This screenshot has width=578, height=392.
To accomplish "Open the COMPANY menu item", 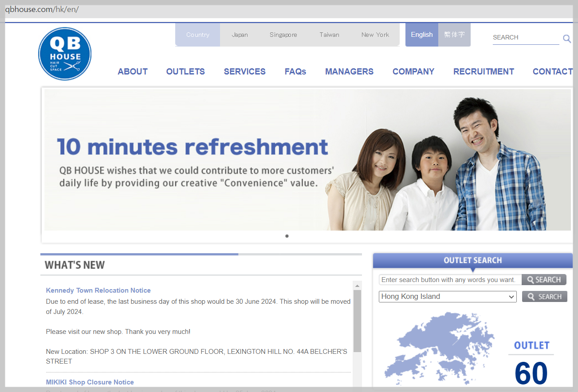I will pos(413,71).
